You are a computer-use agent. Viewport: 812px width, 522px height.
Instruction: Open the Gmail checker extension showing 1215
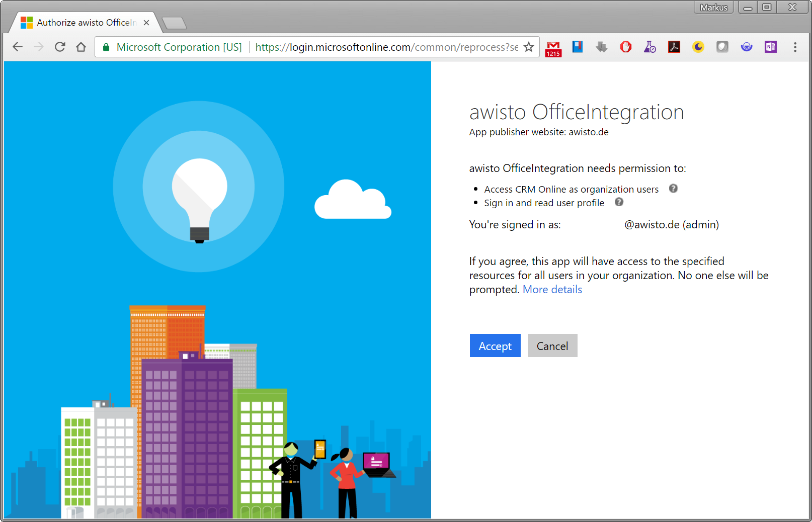[x=553, y=49]
